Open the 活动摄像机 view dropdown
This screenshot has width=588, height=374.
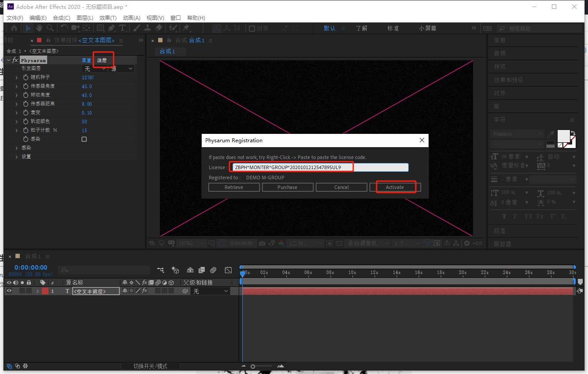click(368, 243)
